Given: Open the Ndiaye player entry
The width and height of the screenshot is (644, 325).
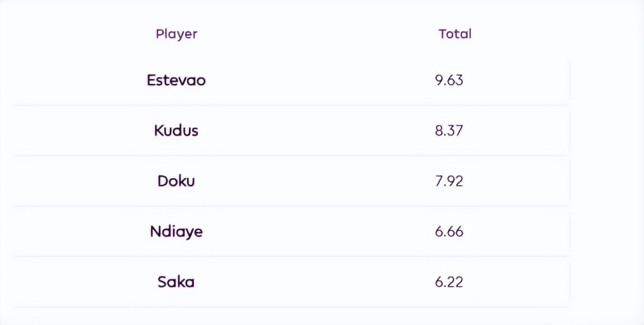Looking at the screenshot, I should [176, 232].
